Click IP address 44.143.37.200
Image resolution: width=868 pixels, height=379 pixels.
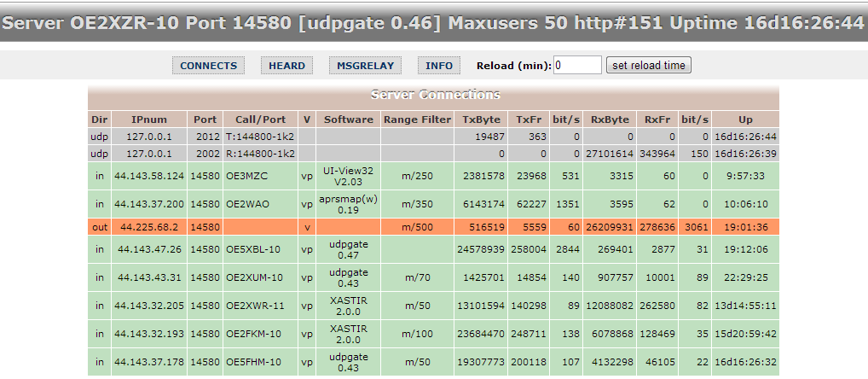point(149,204)
